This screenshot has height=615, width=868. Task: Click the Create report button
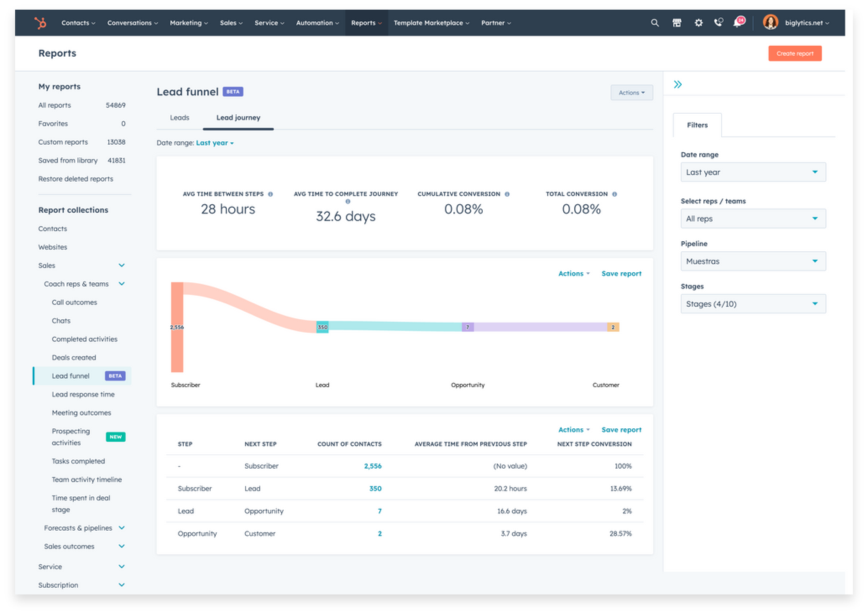(x=795, y=54)
